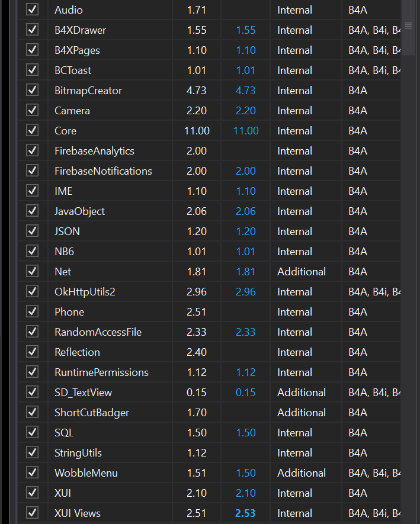Uncheck the Camera library checkbox
The height and width of the screenshot is (524, 420).
[x=33, y=111]
